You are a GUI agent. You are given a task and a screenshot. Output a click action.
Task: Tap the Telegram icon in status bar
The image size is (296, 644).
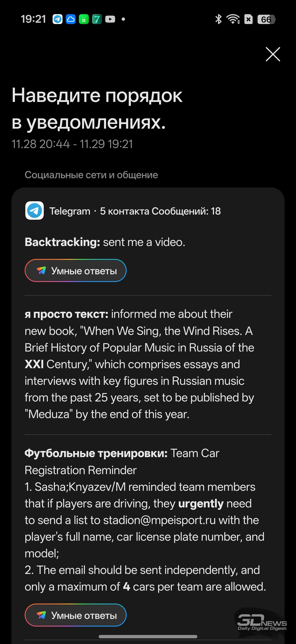click(x=58, y=19)
